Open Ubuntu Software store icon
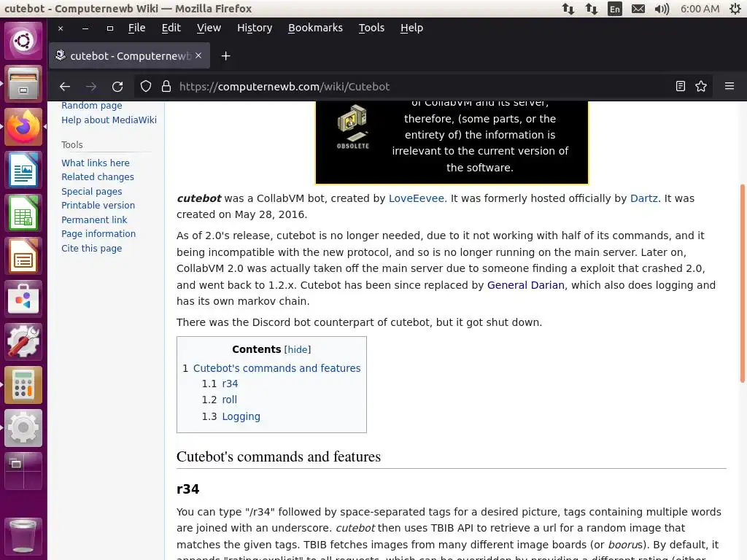Image resolution: width=747 pixels, height=560 pixels. pyautogui.click(x=23, y=299)
